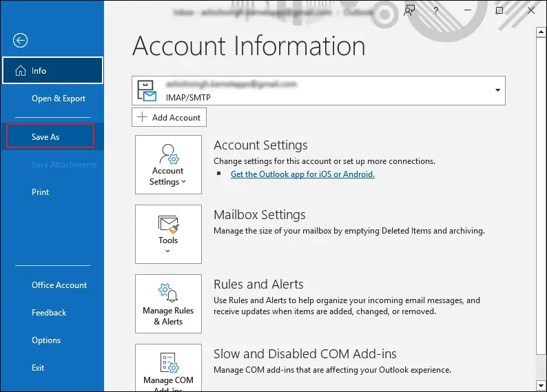Click the 'Use Rules and Alerts to help organize' text
Viewport: 547px width, 392px height.
coord(347,306)
